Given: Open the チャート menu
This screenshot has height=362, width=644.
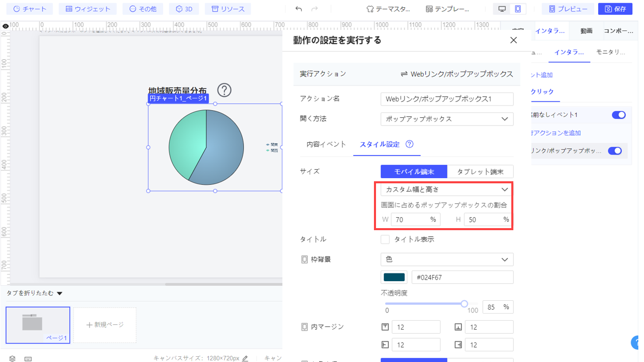Looking at the screenshot, I should pyautogui.click(x=30, y=9).
